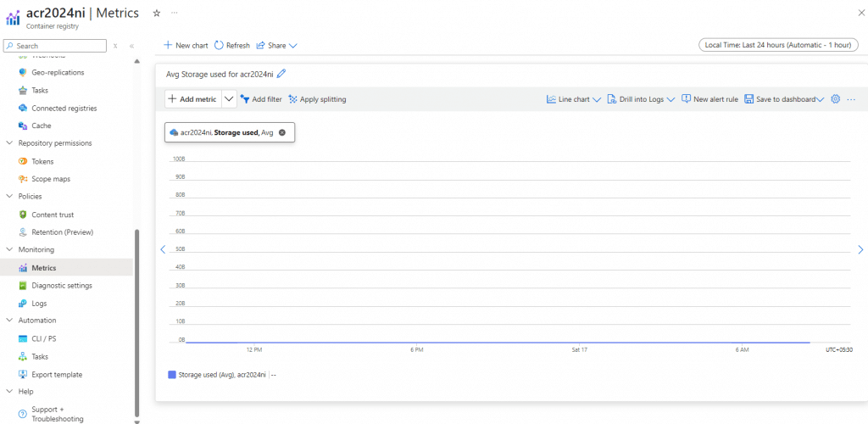Image resolution: width=868 pixels, height=424 pixels.
Task: Collapse the sidebar with double chevron
Action: [x=131, y=46]
